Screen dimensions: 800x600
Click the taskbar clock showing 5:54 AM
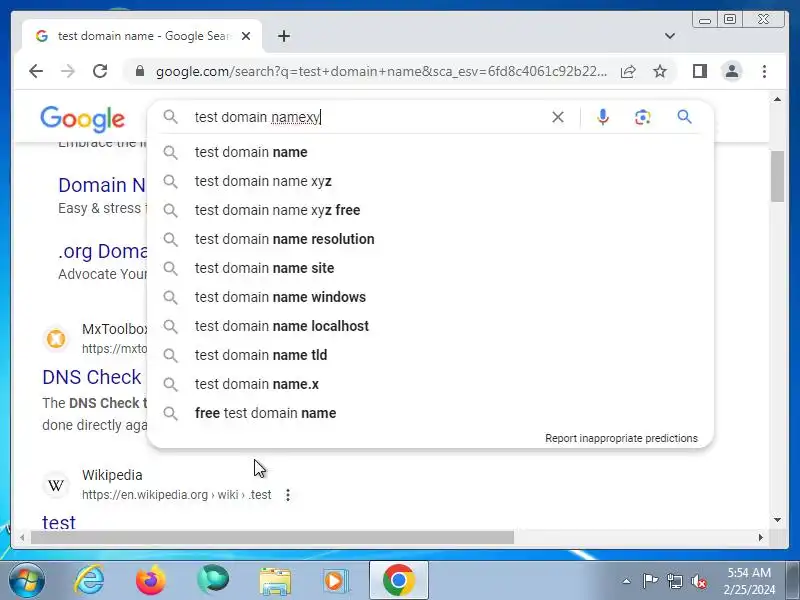748,581
